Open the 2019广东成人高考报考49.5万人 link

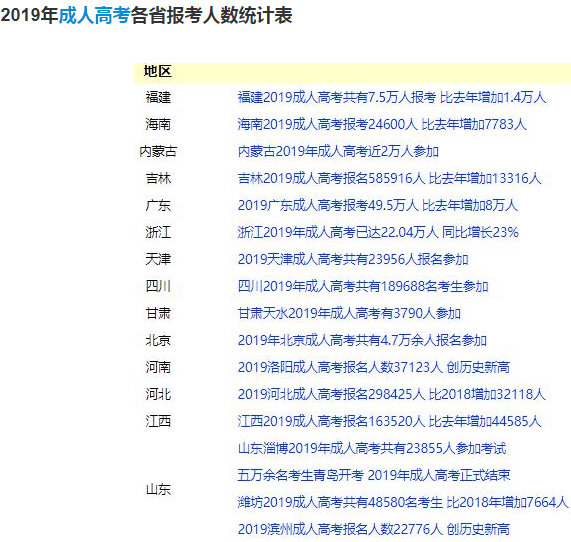coord(378,205)
